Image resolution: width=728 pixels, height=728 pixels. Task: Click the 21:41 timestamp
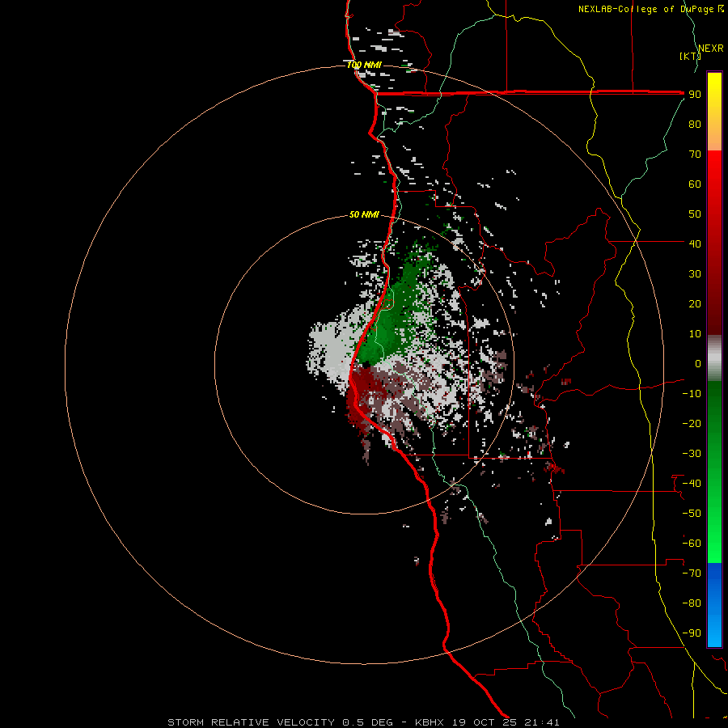tap(542, 722)
